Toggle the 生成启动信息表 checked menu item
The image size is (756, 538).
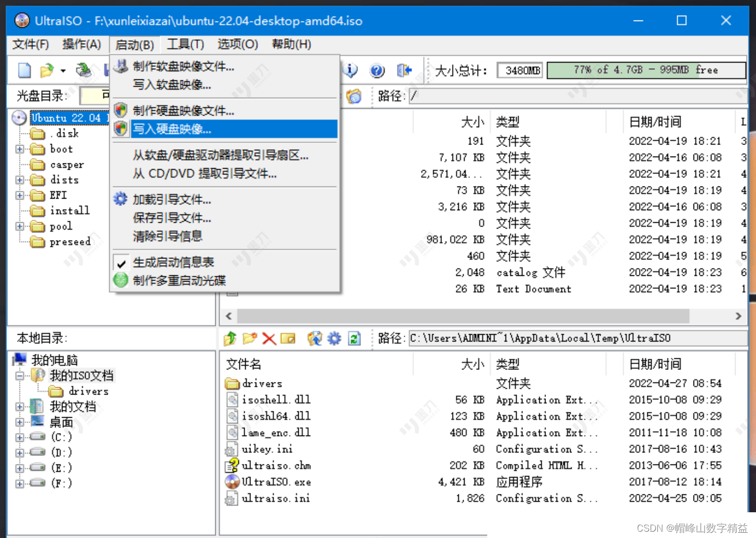pos(225,262)
